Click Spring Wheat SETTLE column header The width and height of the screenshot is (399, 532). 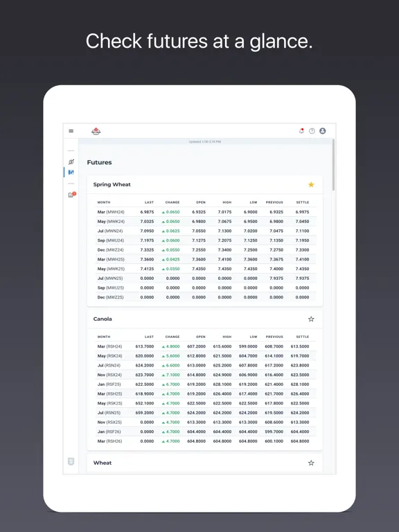(303, 202)
